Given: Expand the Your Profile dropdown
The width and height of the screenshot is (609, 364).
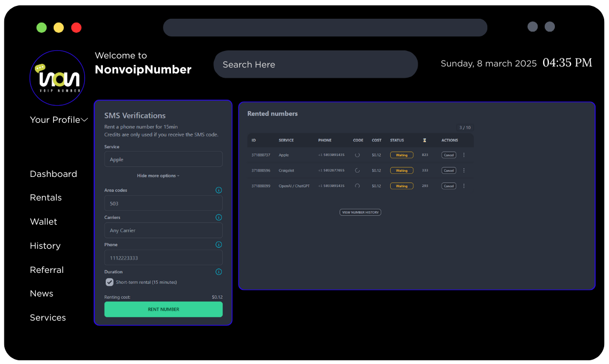Looking at the screenshot, I should [59, 120].
